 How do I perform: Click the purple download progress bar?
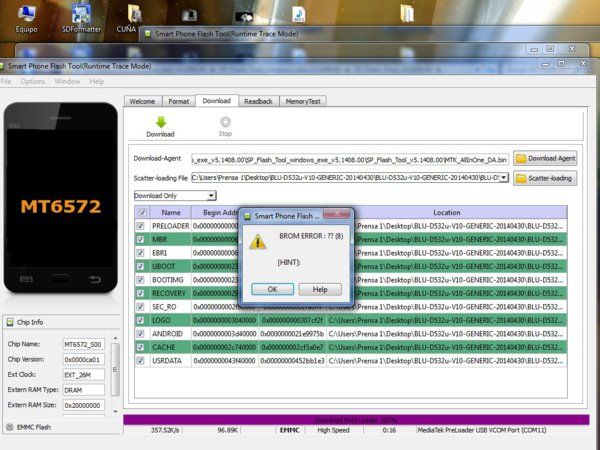(356, 420)
